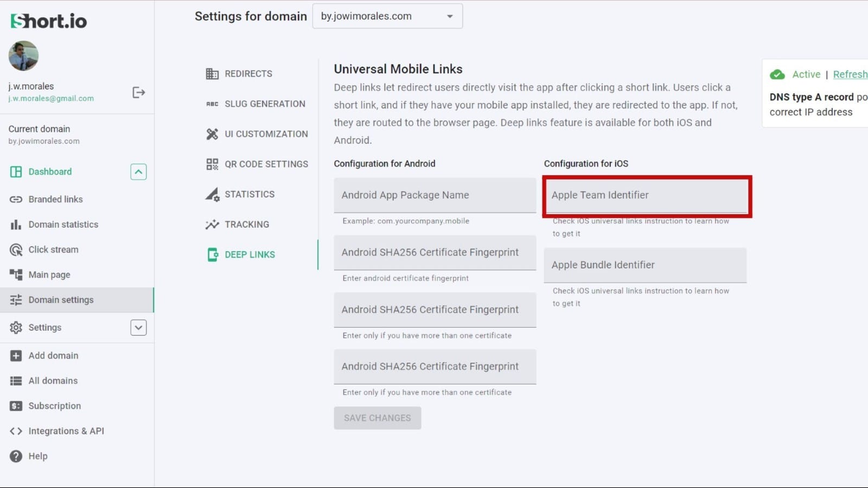The height and width of the screenshot is (488, 868).
Task: Open Integrations & API
Action: pos(66,431)
